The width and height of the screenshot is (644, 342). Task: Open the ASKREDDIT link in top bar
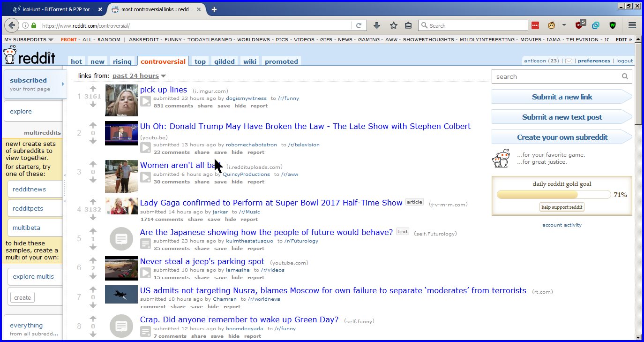(144, 39)
